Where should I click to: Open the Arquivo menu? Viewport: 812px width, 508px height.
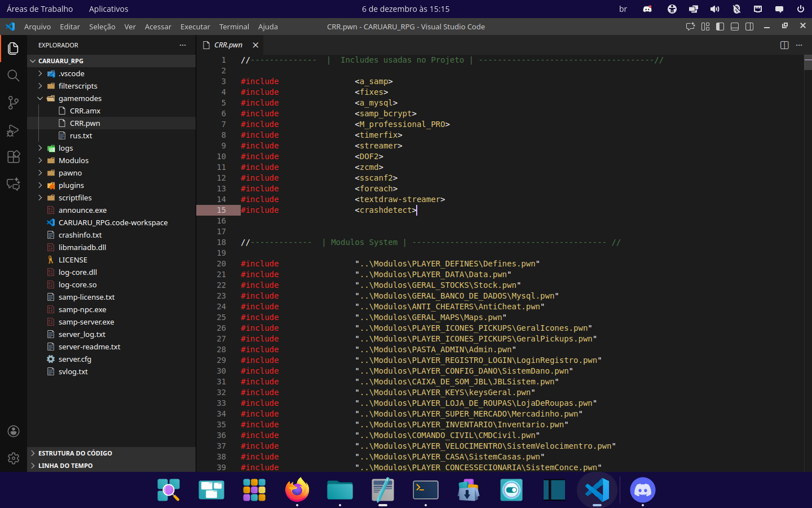tap(37, 27)
